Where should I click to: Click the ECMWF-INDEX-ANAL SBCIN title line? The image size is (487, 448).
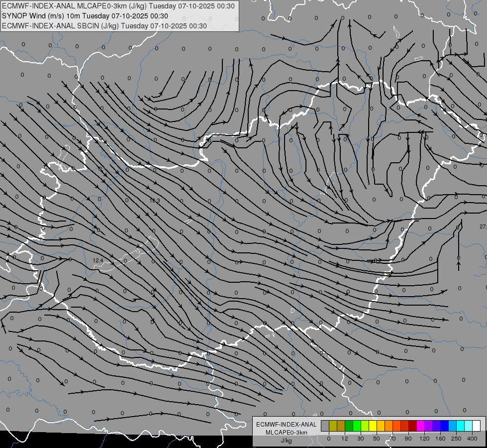pyautogui.click(x=104, y=26)
